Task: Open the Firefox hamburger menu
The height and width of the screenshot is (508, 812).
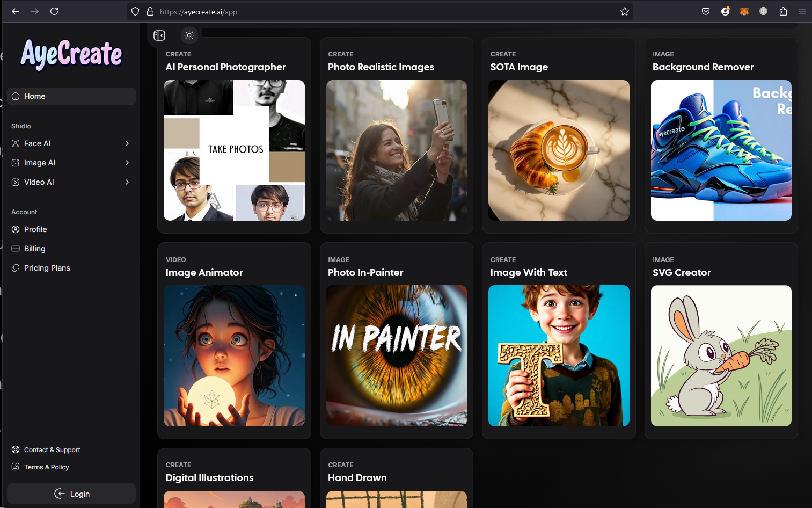Action: click(802, 11)
